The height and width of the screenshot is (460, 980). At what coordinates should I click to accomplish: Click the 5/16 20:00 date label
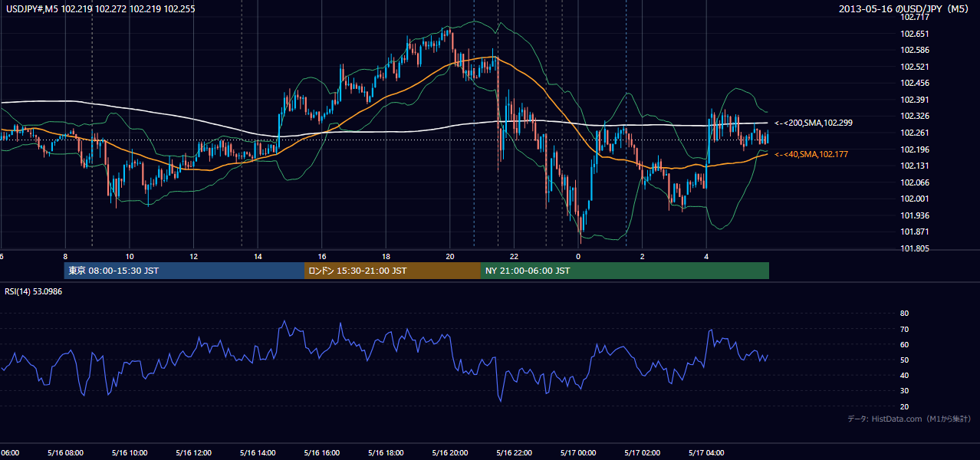449,452
